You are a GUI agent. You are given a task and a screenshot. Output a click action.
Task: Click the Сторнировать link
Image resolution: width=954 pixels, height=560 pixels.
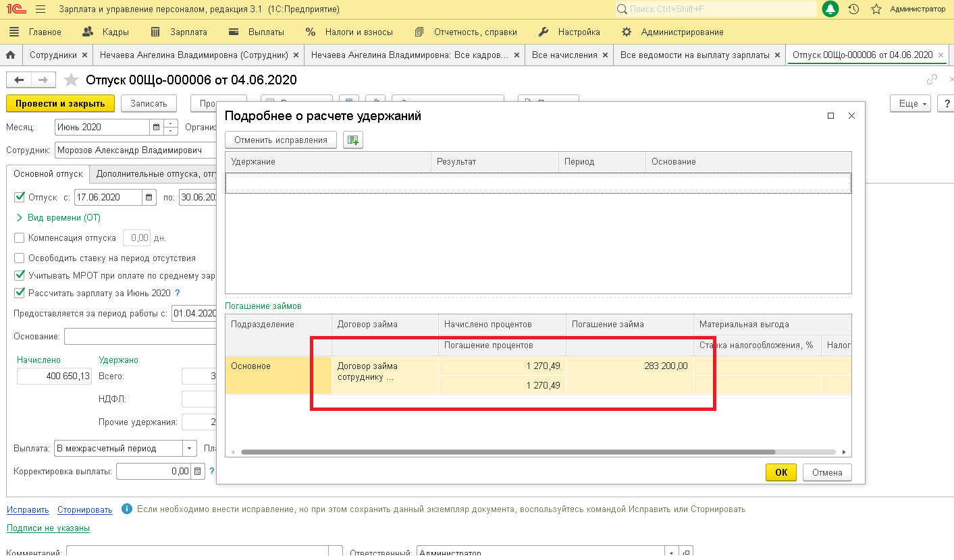tap(84, 509)
